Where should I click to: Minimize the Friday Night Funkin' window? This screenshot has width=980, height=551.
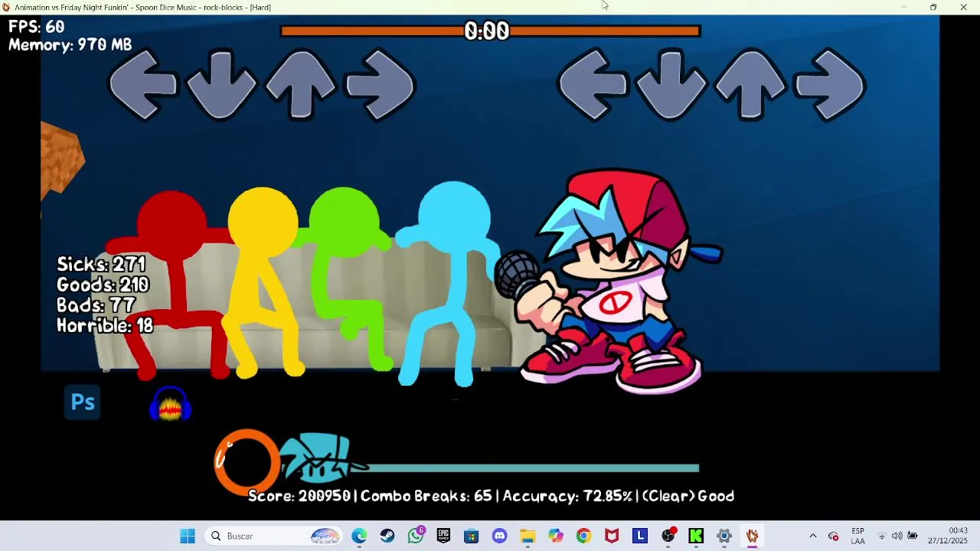tap(903, 7)
